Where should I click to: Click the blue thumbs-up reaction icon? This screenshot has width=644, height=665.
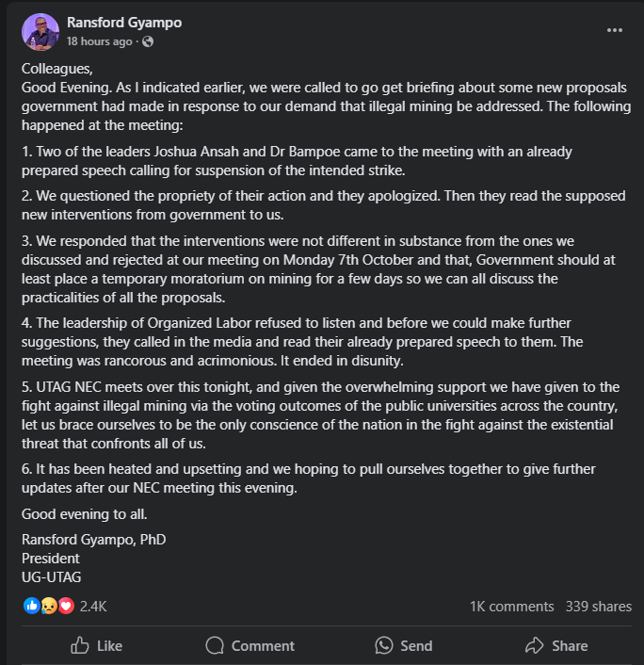tap(31, 606)
